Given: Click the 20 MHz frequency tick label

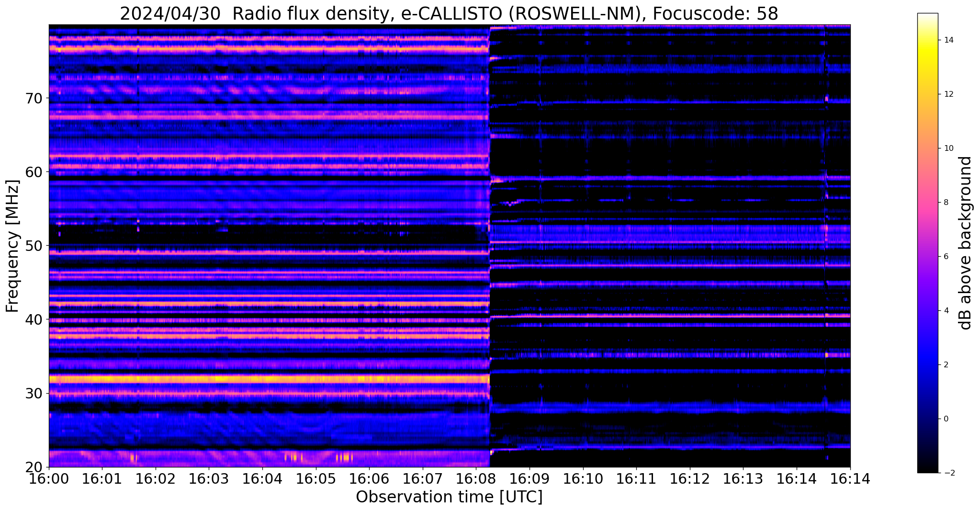Looking at the screenshot, I should click(x=34, y=467).
